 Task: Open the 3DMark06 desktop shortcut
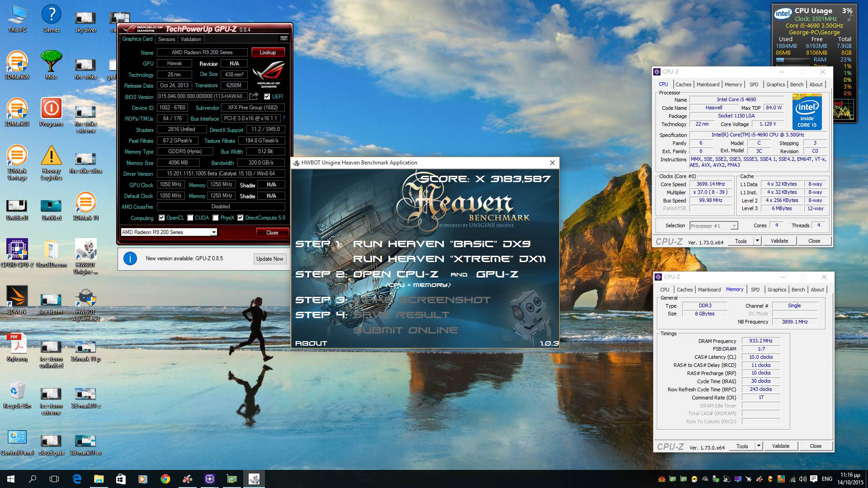[x=17, y=66]
